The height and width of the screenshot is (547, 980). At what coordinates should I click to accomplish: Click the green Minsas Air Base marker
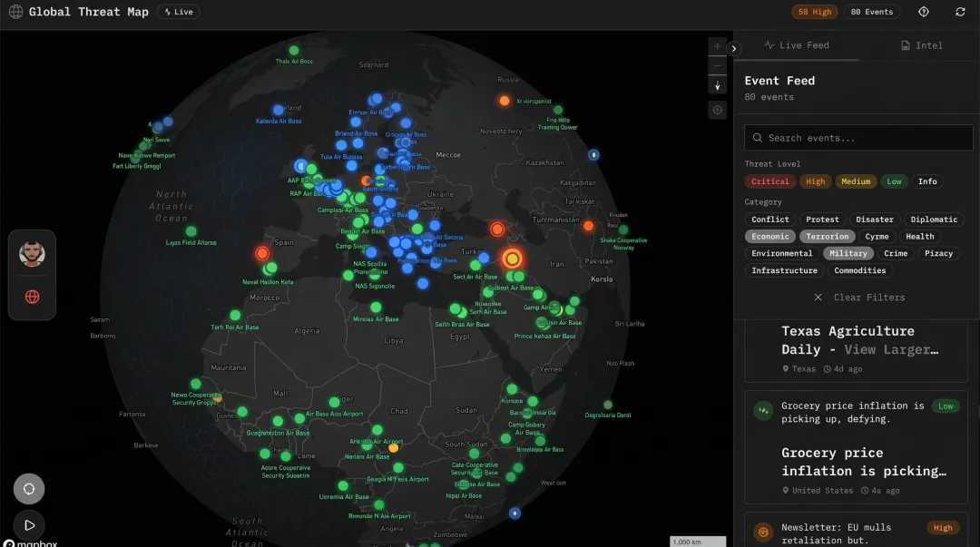coord(376,307)
